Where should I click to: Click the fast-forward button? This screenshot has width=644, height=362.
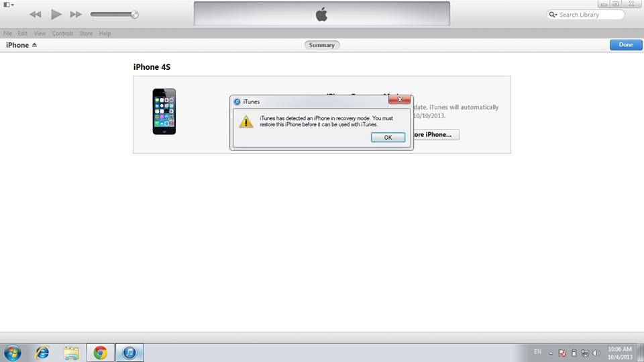pos(76,14)
